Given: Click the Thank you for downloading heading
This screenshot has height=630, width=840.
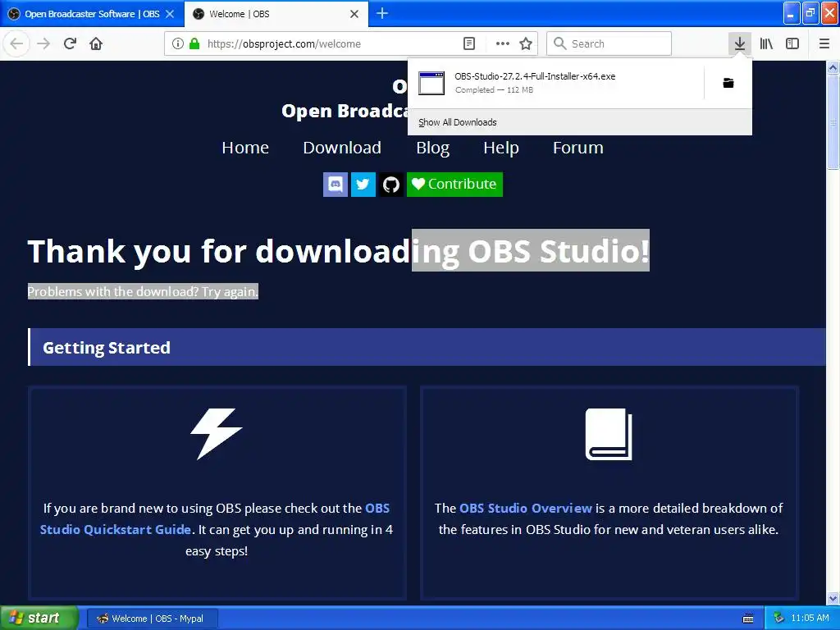Looking at the screenshot, I should [x=339, y=251].
